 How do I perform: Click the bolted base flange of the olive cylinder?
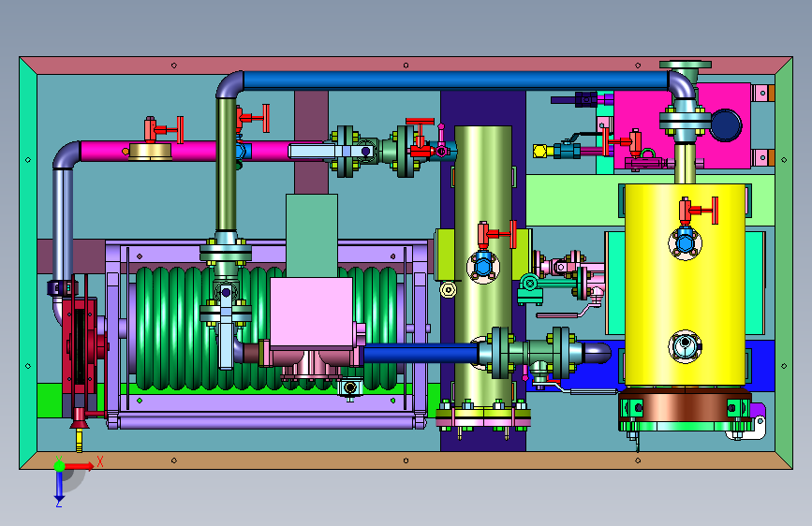pyautogui.click(x=483, y=416)
